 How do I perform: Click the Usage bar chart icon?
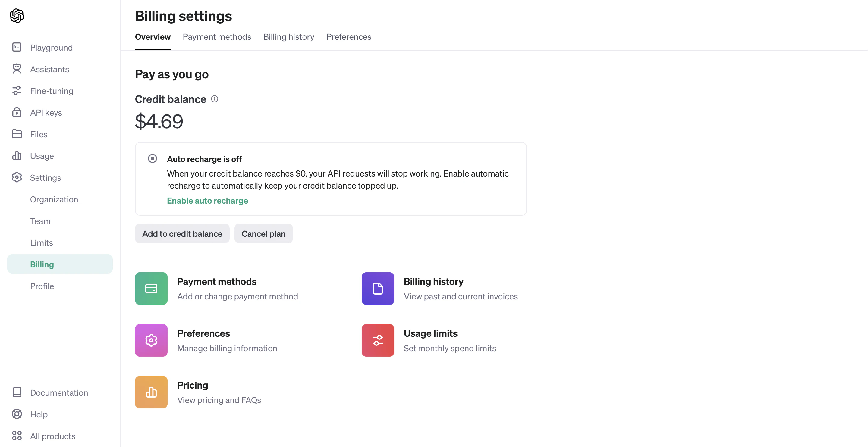pos(17,156)
